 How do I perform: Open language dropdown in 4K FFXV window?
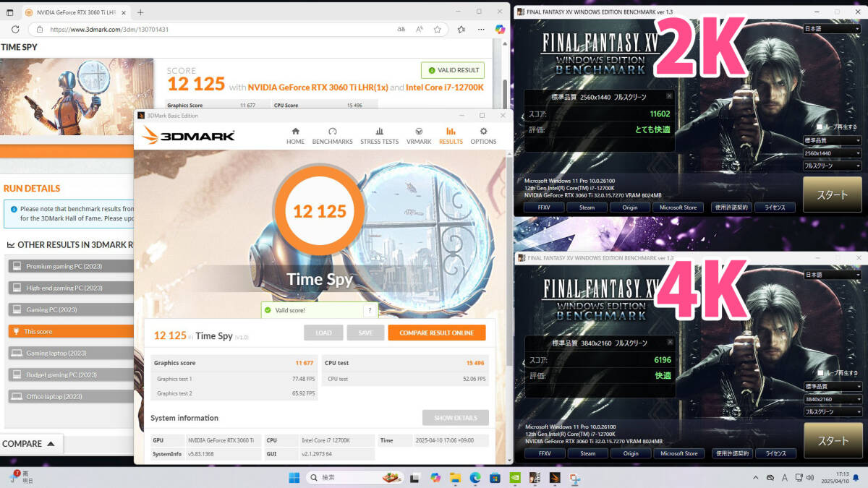pyautogui.click(x=832, y=275)
